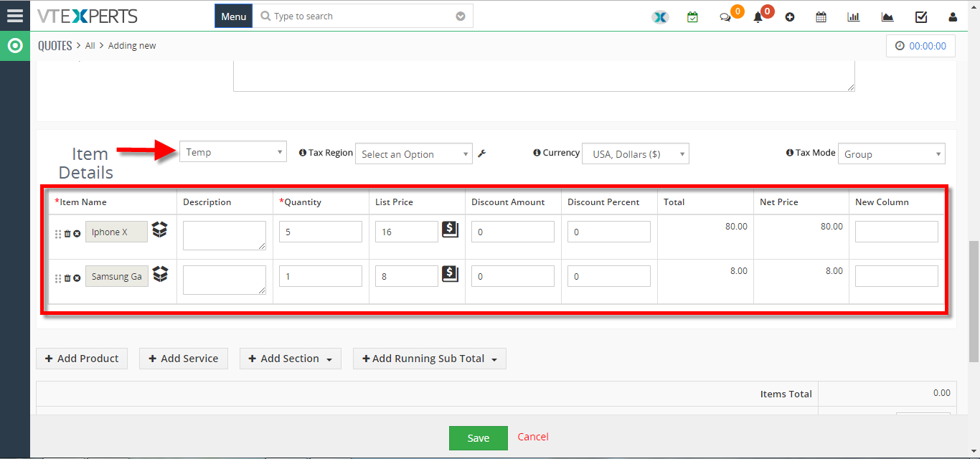Delete the Iphone X row trash icon

click(67, 234)
